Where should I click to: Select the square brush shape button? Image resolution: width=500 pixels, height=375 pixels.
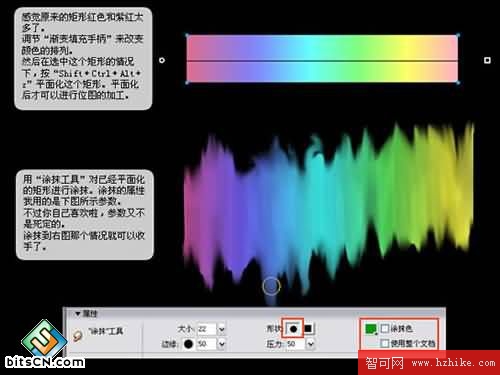coord(308,329)
